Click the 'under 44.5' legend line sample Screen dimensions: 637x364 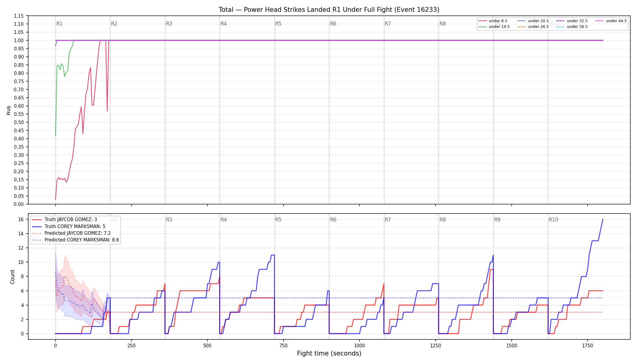tap(599, 21)
